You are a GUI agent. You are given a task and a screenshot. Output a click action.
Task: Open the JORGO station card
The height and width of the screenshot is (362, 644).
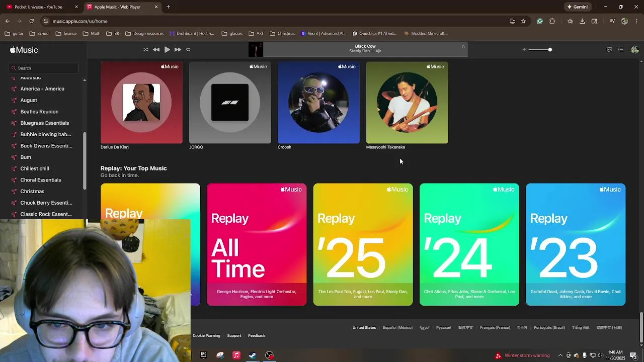coord(230,103)
